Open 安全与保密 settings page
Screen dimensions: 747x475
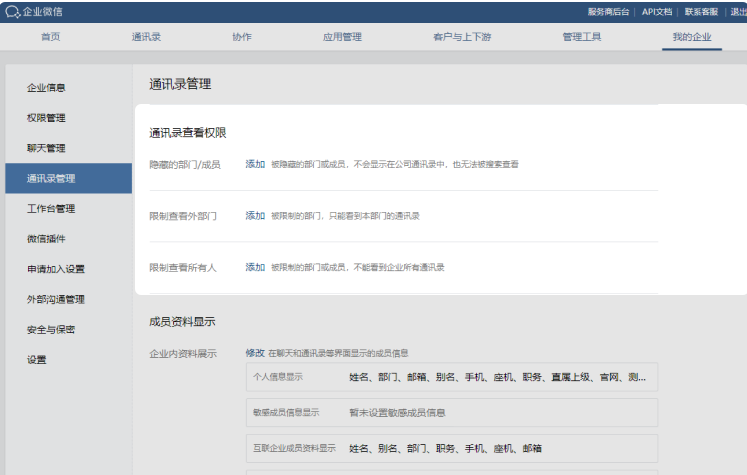click(x=50, y=329)
